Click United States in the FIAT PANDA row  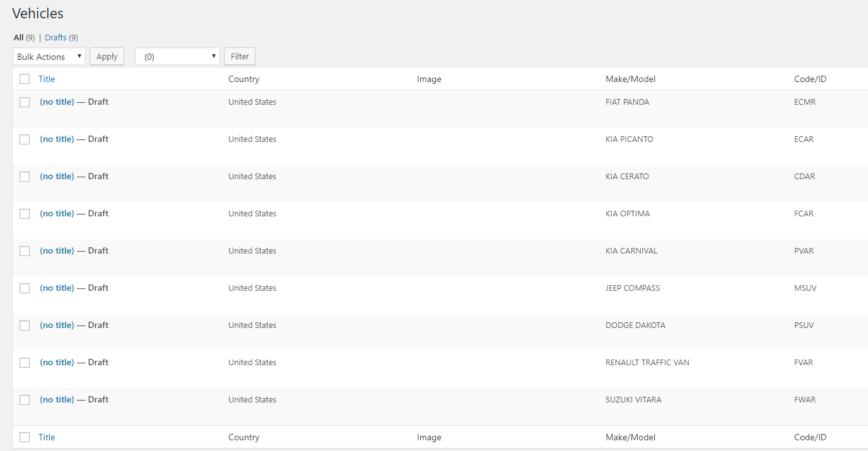252,102
